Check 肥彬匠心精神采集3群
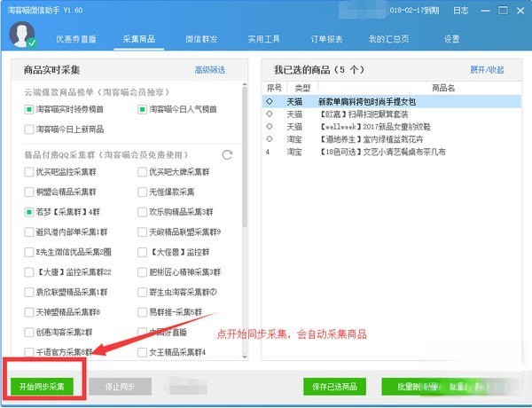 click(142, 272)
